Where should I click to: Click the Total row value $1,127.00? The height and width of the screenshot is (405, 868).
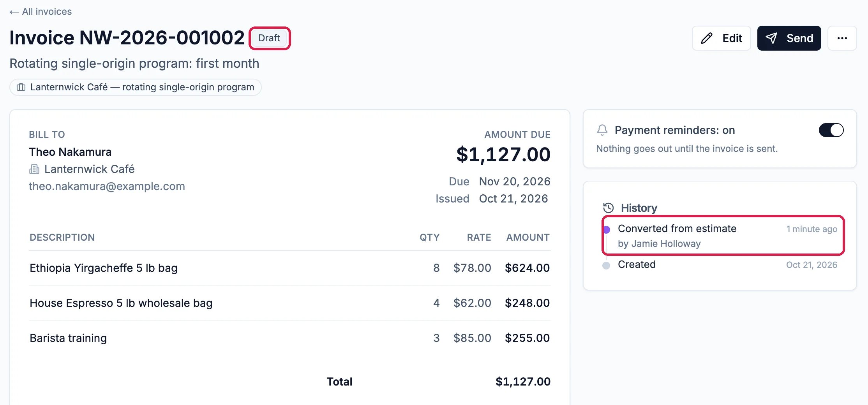pyautogui.click(x=523, y=382)
